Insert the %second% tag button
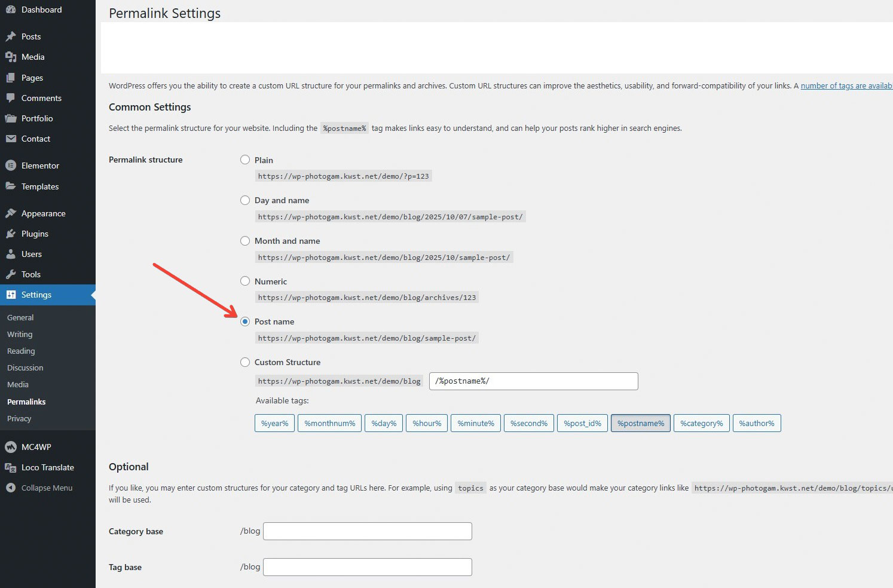 coord(529,423)
